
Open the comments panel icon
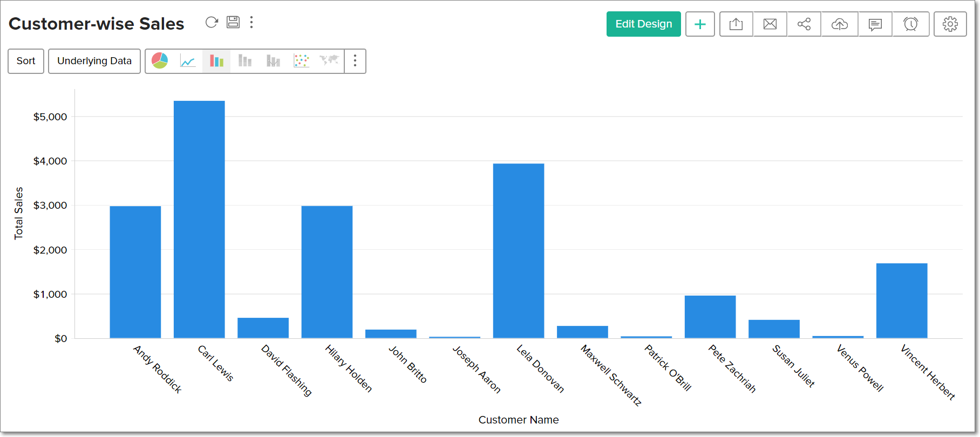coord(875,24)
